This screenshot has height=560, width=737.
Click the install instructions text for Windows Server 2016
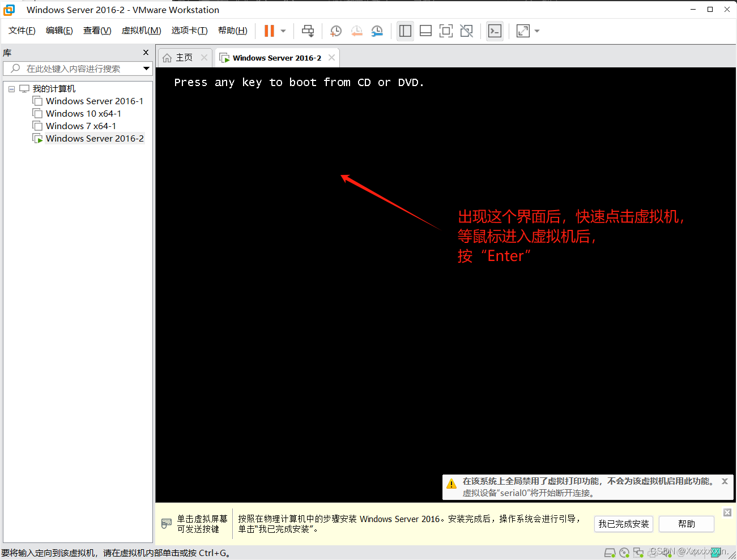[x=409, y=524]
